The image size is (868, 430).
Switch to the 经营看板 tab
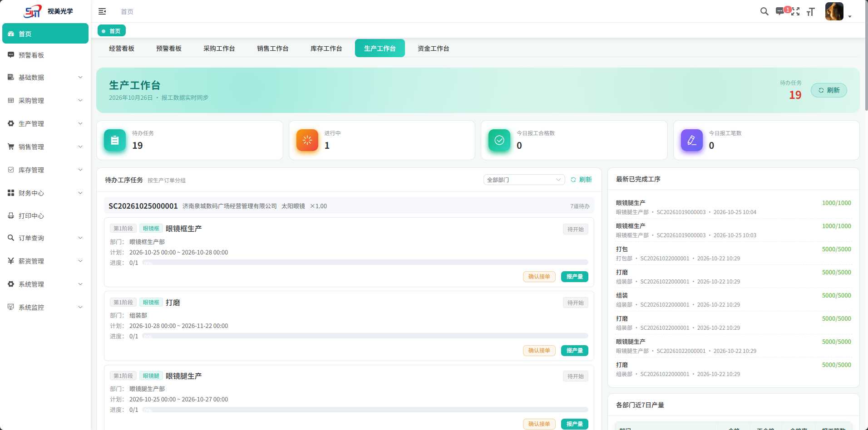122,48
